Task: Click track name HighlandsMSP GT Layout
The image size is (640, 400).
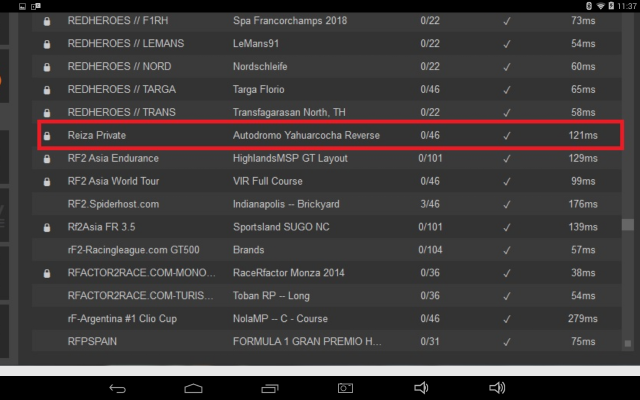Action: pos(290,158)
